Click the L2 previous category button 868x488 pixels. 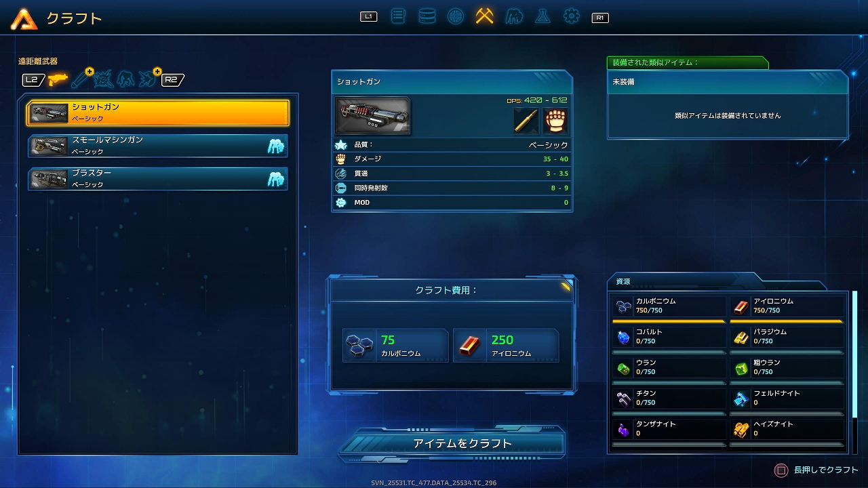pos(32,80)
